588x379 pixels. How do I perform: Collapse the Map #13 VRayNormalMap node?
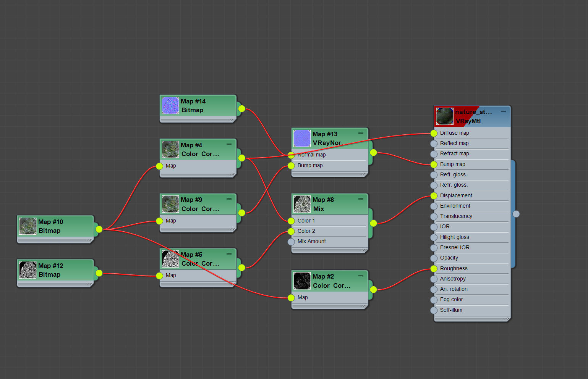click(x=361, y=133)
